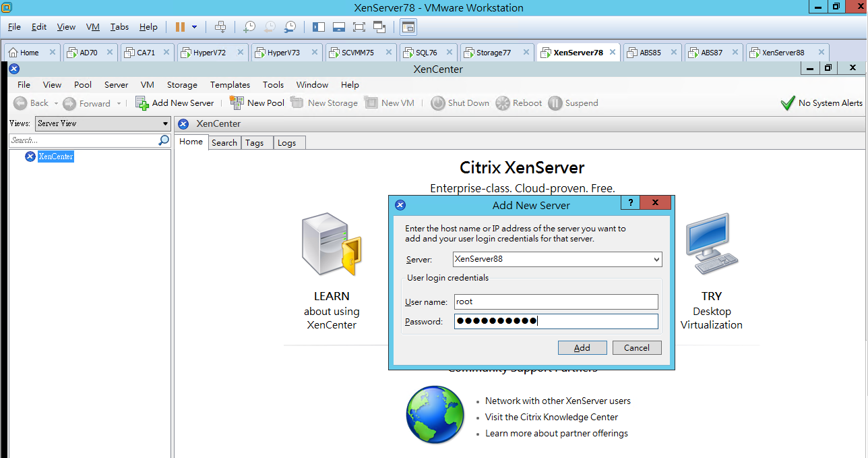Click the search field in the left panel
The image size is (868, 458).
pos(84,140)
